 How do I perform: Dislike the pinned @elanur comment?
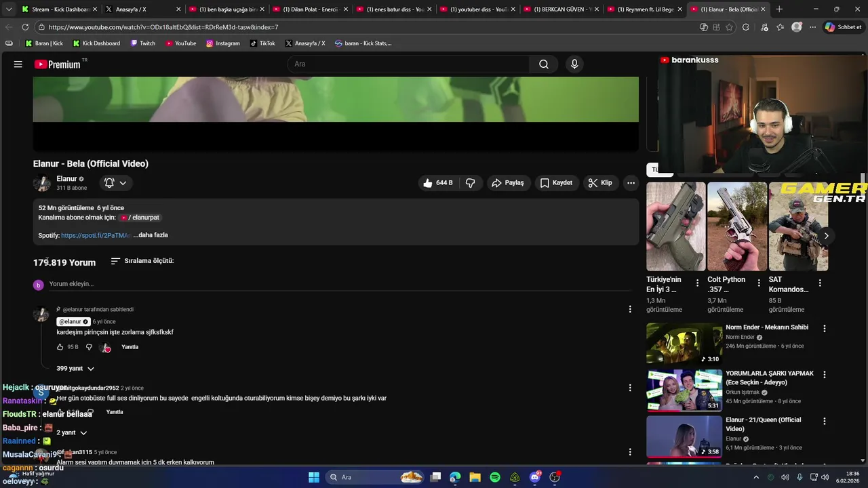89,347
